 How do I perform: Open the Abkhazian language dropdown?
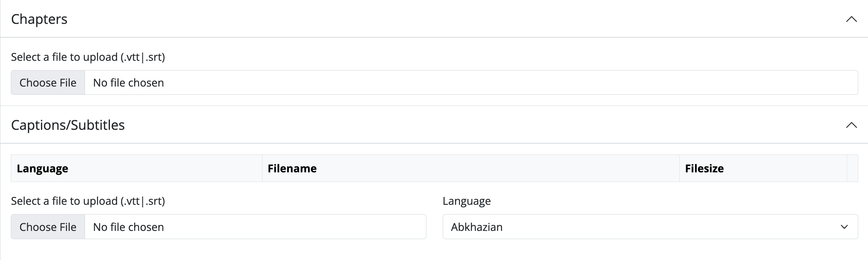[634, 227]
